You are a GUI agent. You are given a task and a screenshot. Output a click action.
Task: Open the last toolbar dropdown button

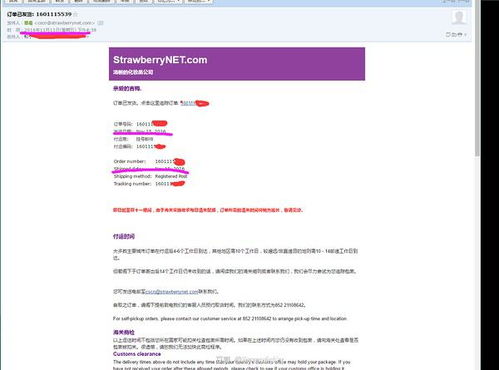tap(199, 1)
